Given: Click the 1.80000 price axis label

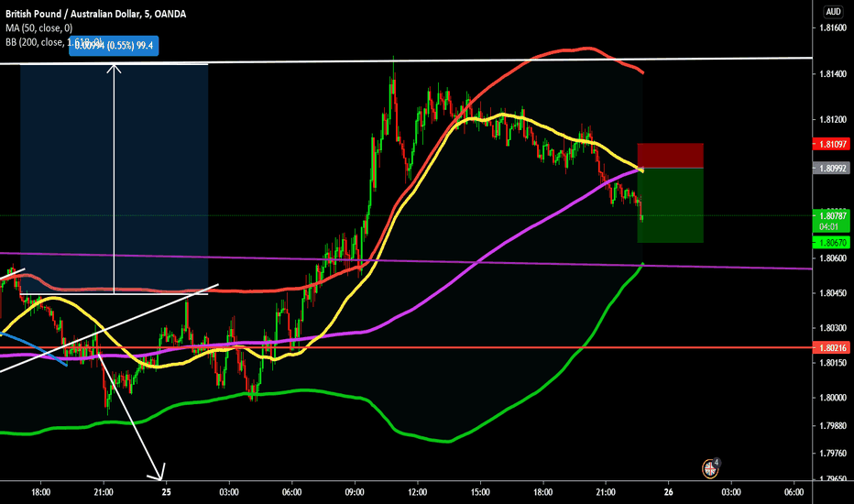Looking at the screenshot, I should [x=833, y=398].
